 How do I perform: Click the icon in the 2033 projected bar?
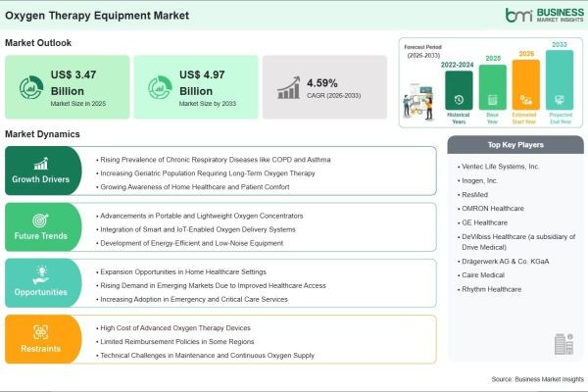tap(560, 100)
